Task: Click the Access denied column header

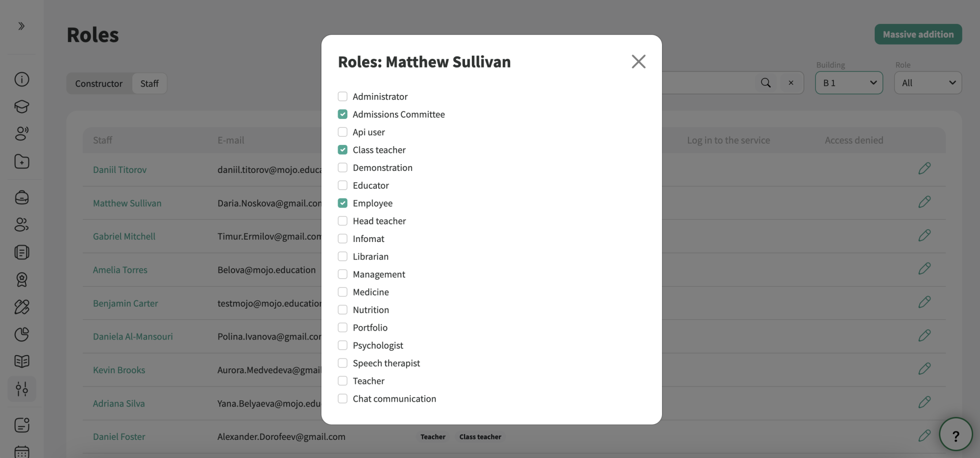Action: point(854,140)
